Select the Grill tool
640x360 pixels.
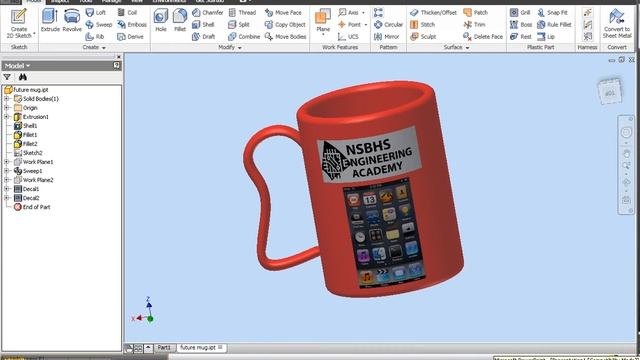pyautogui.click(x=520, y=13)
